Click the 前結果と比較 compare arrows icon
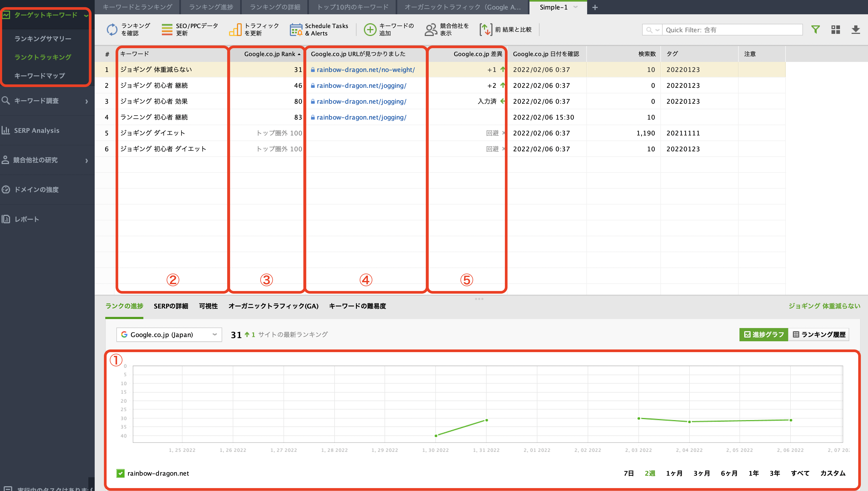The image size is (868, 491). point(486,30)
